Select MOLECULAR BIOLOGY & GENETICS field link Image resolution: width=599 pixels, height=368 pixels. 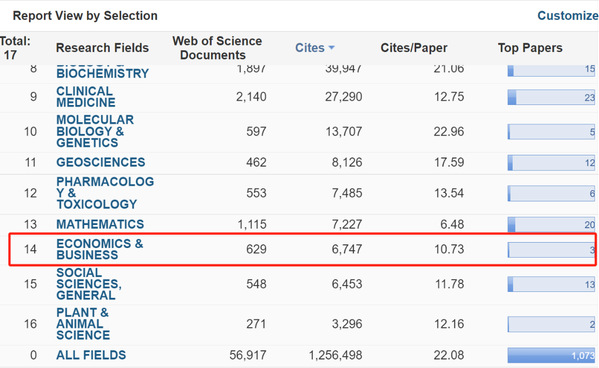click(x=95, y=131)
